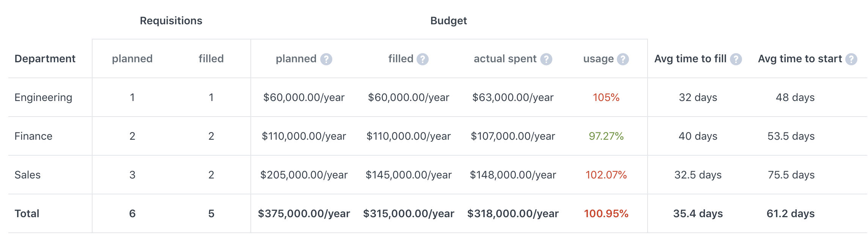The height and width of the screenshot is (243, 868).
Task: Open the actual spent help tooltip icon
Action: pos(546,59)
